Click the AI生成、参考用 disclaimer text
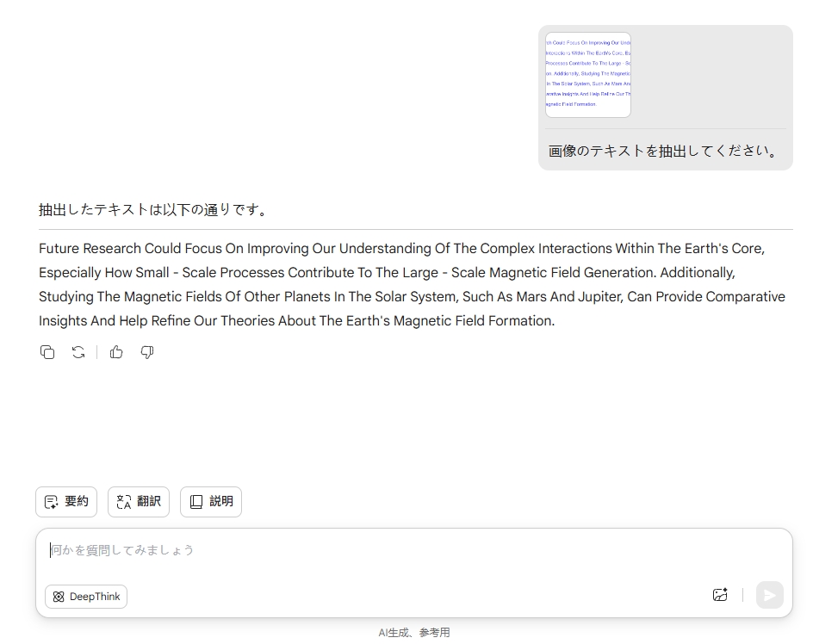This screenshot has width=813, height=644. tap(413, 633)
